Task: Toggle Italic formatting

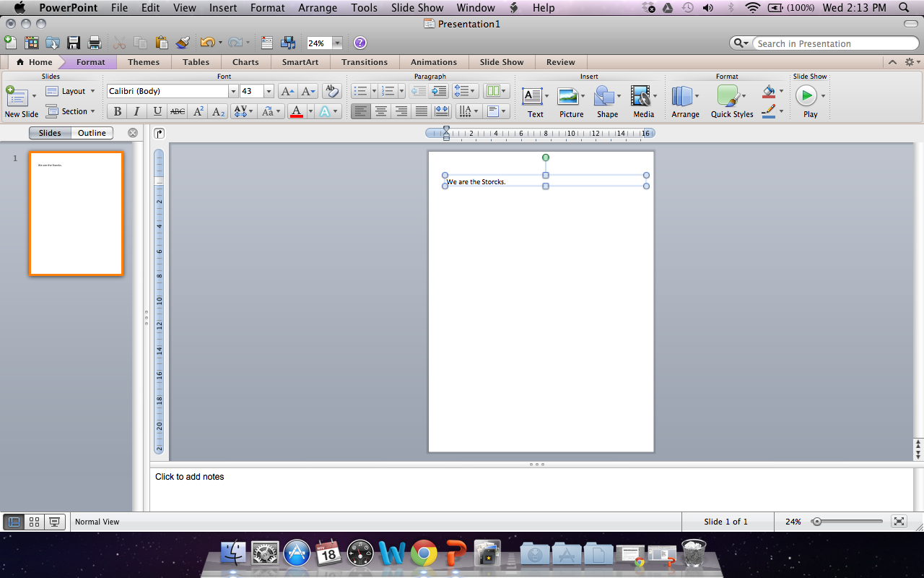Action: 137,111
